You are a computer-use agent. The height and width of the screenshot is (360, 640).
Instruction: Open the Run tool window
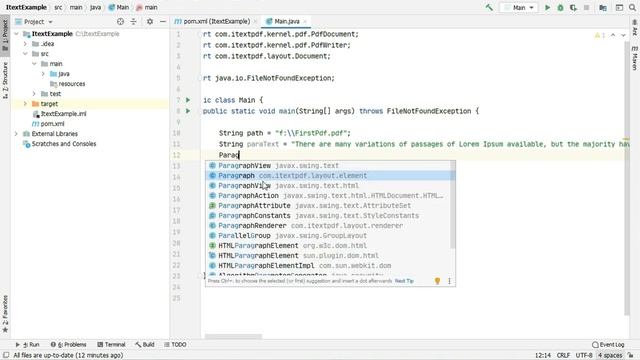point(27,344)
